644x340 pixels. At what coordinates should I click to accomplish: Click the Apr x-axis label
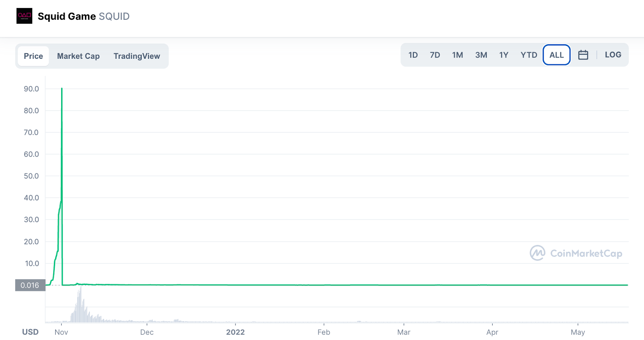[x=492, y=332]
